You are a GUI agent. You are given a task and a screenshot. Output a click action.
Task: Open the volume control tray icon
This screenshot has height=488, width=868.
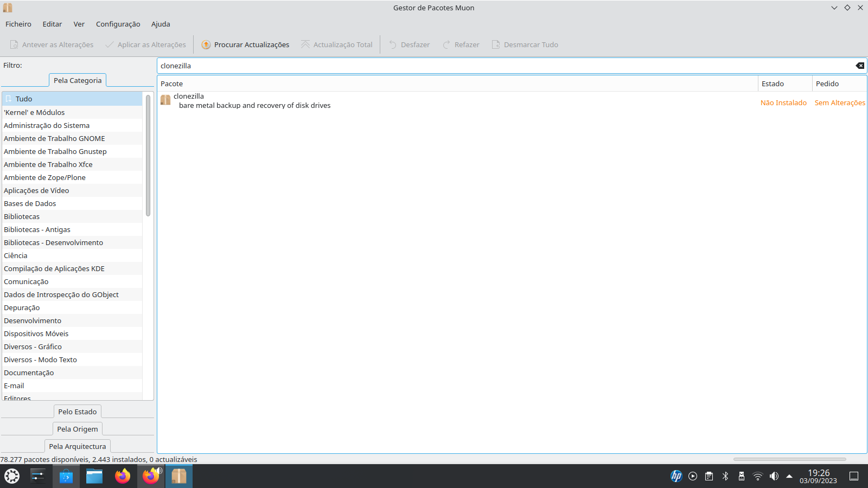tap(774, 476)
